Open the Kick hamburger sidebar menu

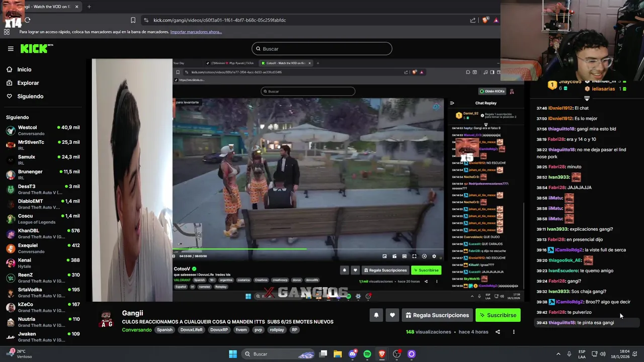click(11, 49)
